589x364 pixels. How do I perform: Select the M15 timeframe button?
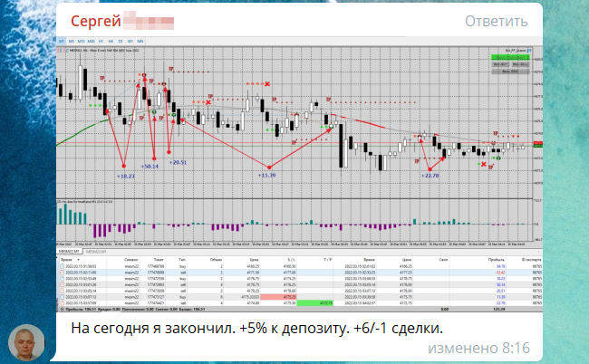click(81, 42)
